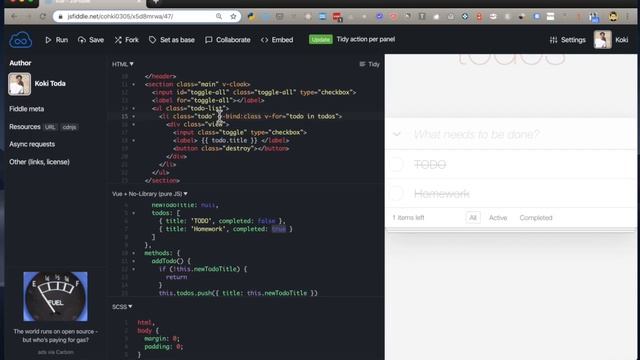Click the input id="toggle-all" code line
The image size is (640, 360).
point(254,92)
